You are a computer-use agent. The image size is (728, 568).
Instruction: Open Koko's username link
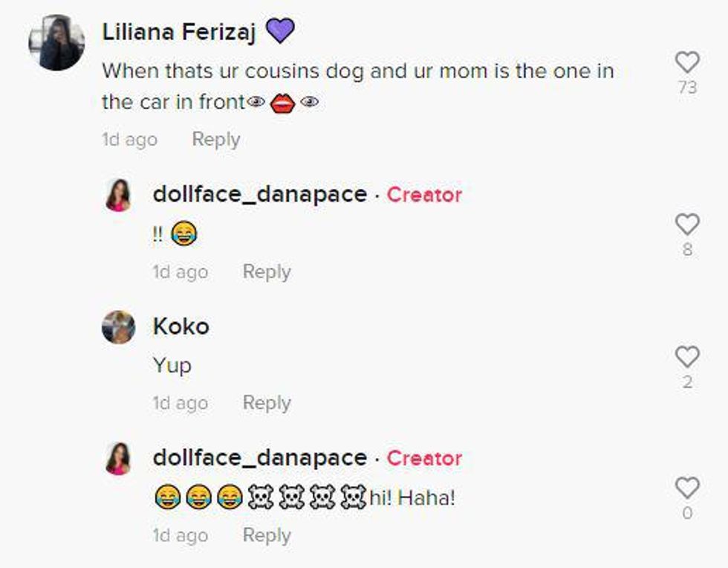[181, 326]
